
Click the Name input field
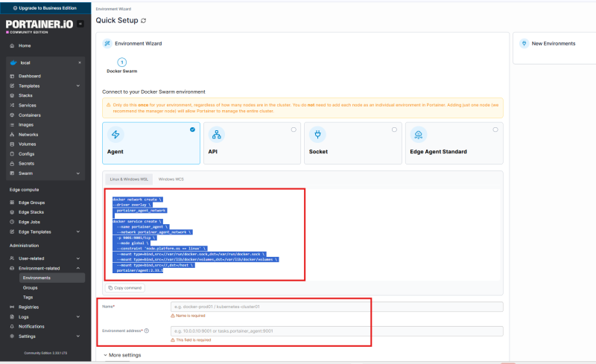click(x=337, y=307)
